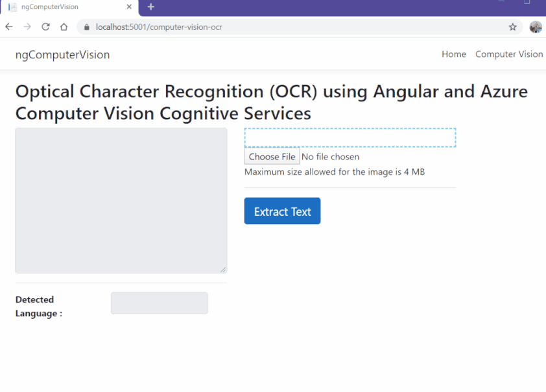Open site security info via lock icon
The height and width of the screenshot is (392, 546).
tap(86, 27)
